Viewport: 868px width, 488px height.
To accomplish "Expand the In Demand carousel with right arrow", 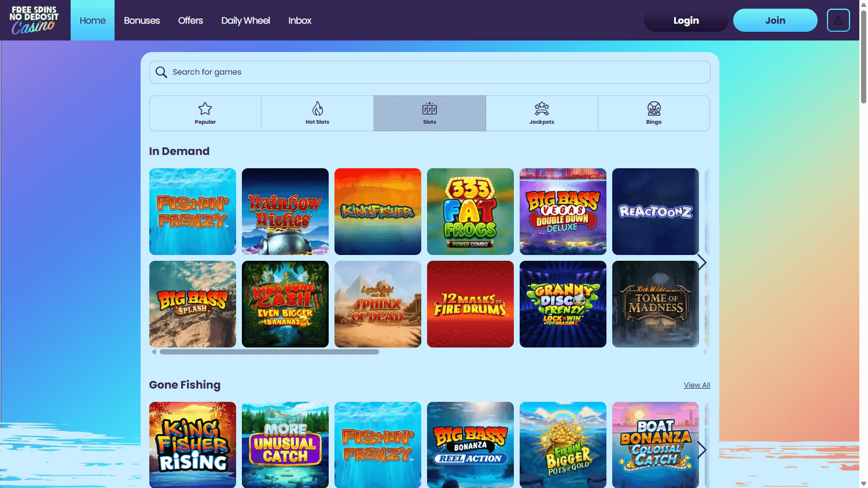I will 701,262.
